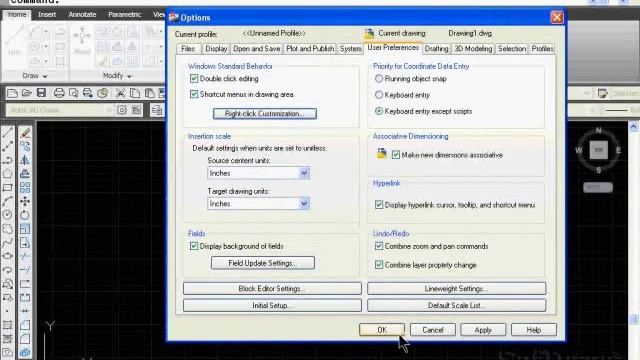Viewport: 640px width, 360px height.
Task: Expand the Modify panel in the ribbon
Action: coord(117,76)
